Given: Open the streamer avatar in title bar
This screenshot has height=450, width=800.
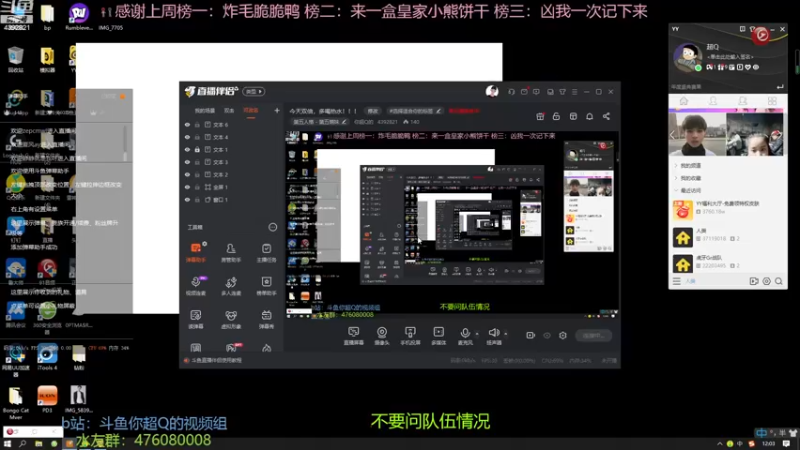Looking at the screenshot, I should tap(492, 91).
